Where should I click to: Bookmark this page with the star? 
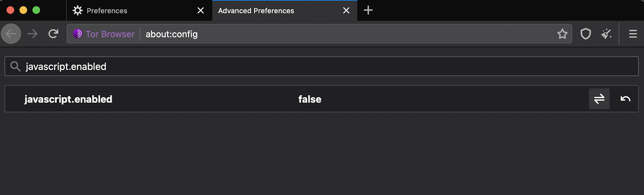(562, 34)
